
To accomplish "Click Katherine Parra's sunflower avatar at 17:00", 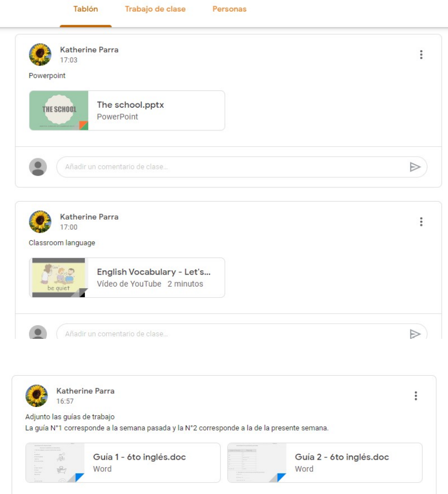I will coord(40,222).
